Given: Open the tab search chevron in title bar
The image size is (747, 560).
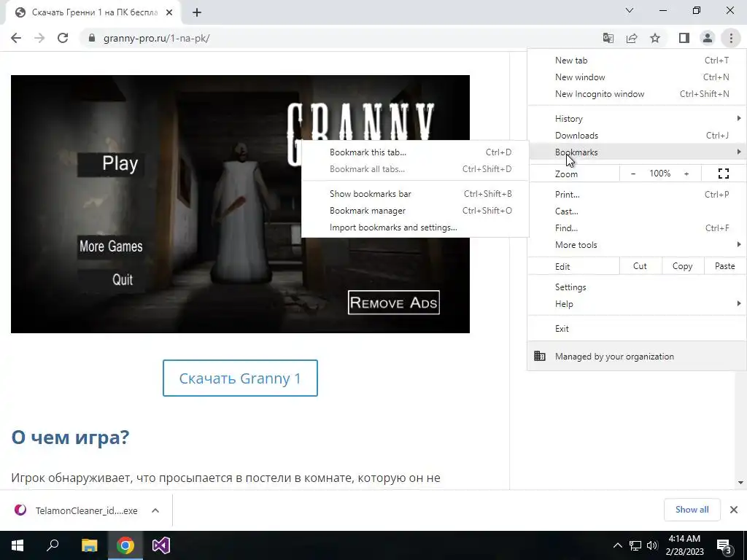Looking at the screenshot, I should tap(630, 10).
